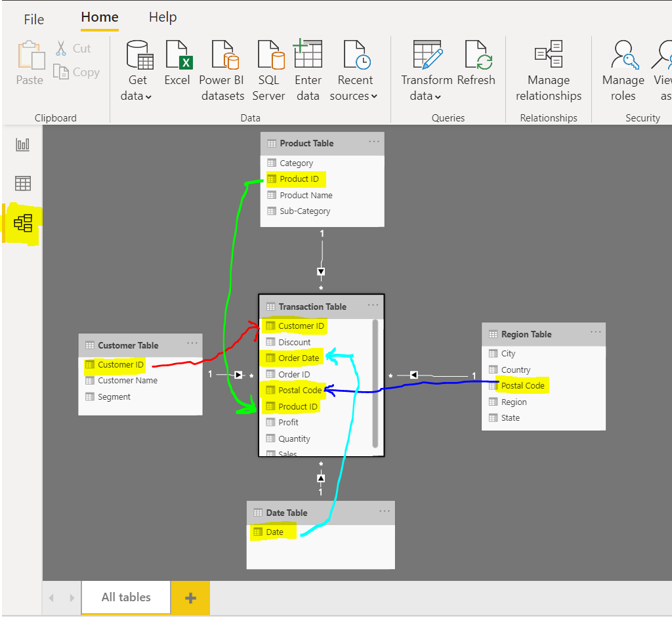The width and height of the screenshot is (672, 617).
Task: Add a new layout with the plus tab
Action: coord(190,597)
